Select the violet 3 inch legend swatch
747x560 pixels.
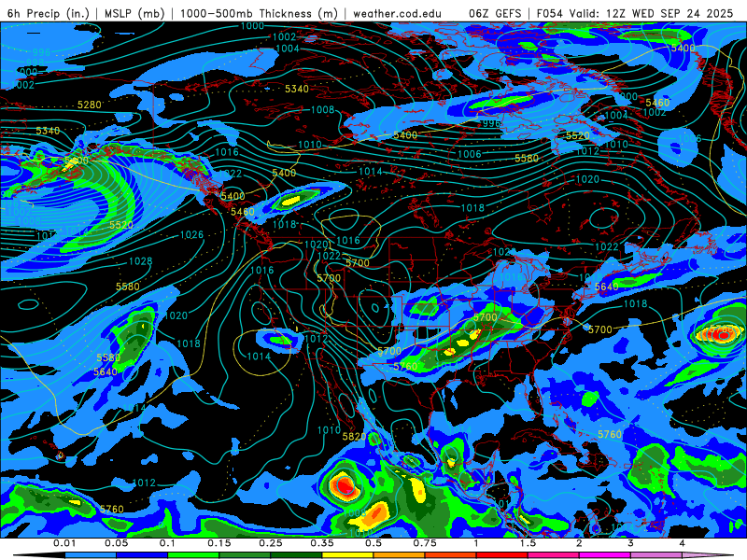(x=656, y=555)
